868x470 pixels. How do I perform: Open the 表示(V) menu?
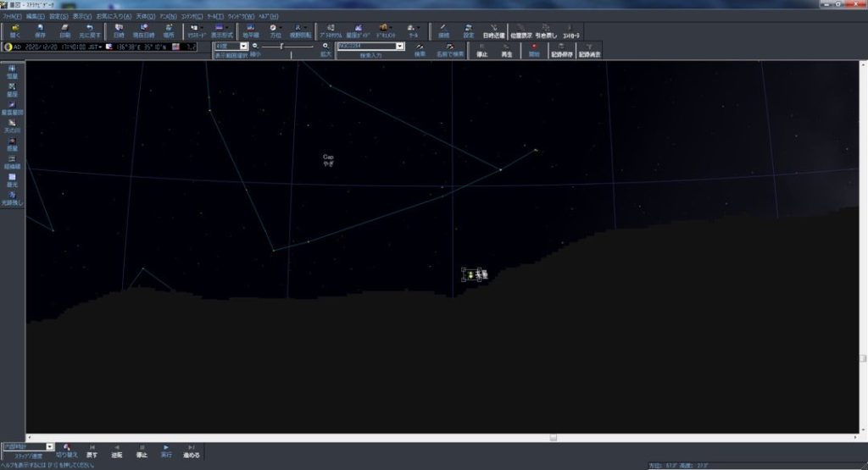point(82,17)
